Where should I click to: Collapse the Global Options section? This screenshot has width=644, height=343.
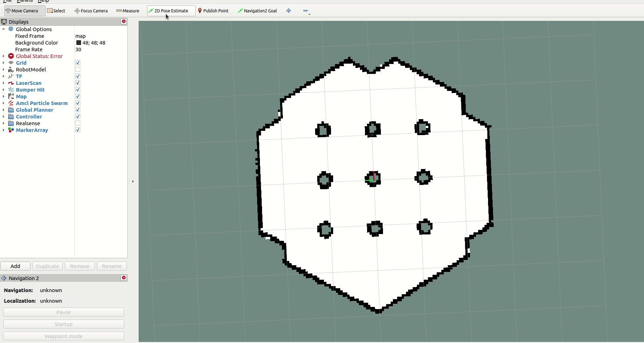coord(3,29)
